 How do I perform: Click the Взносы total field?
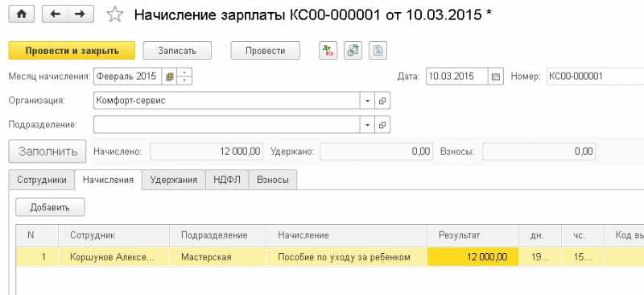coord(539,152)
